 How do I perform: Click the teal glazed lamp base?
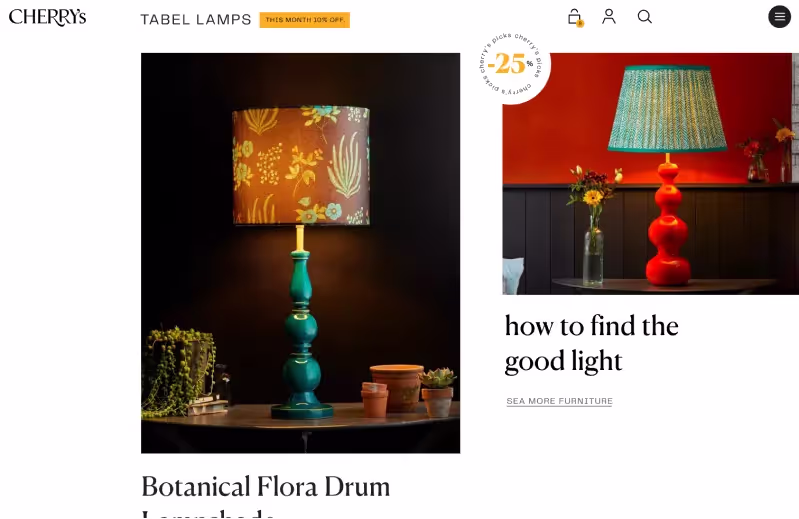[x=301, y=330]
